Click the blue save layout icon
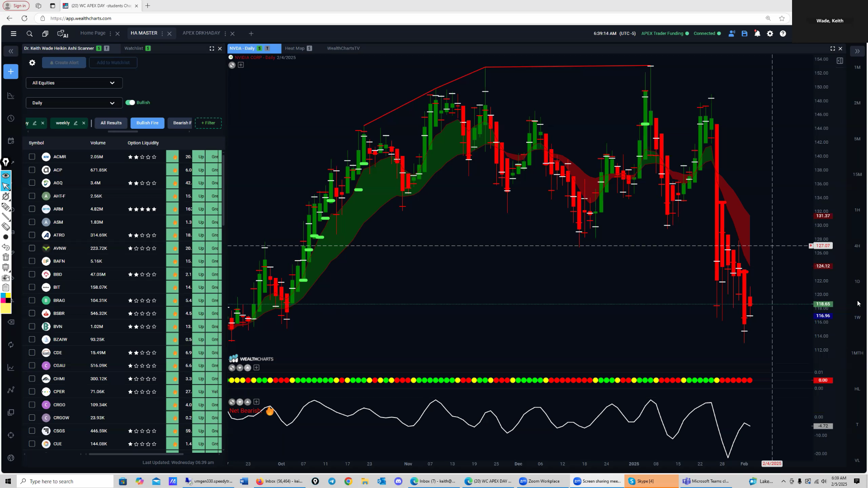This screenshot has height=488, width=868. coord(744,33)
